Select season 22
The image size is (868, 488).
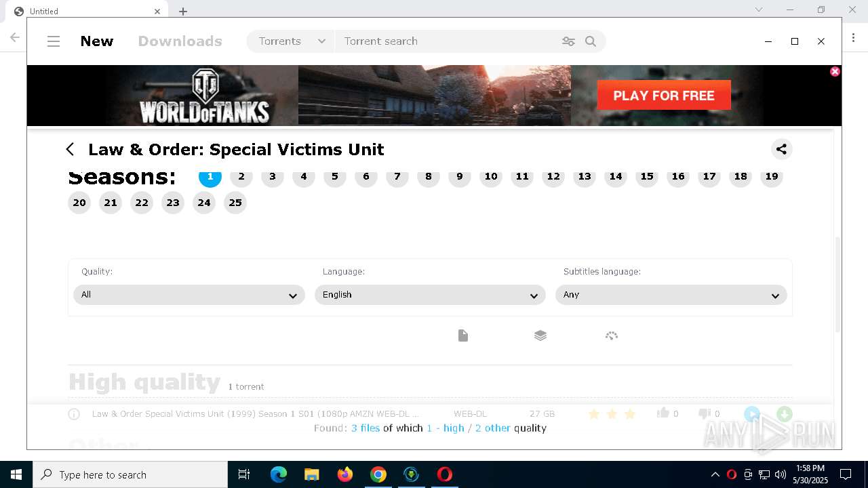[142, 203]
